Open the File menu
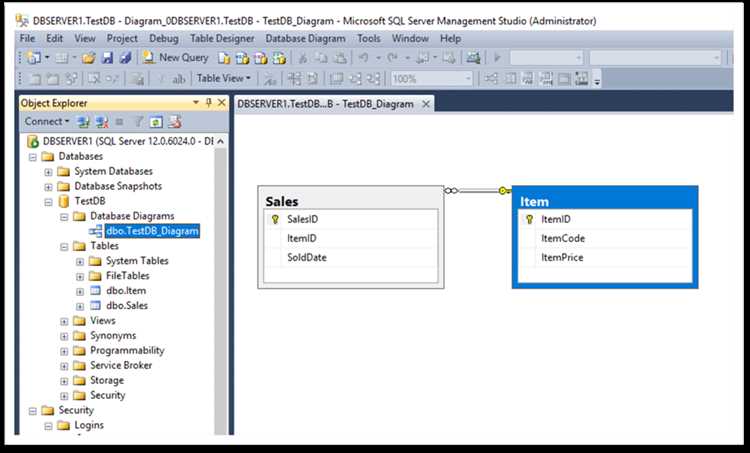 [27, 38]
